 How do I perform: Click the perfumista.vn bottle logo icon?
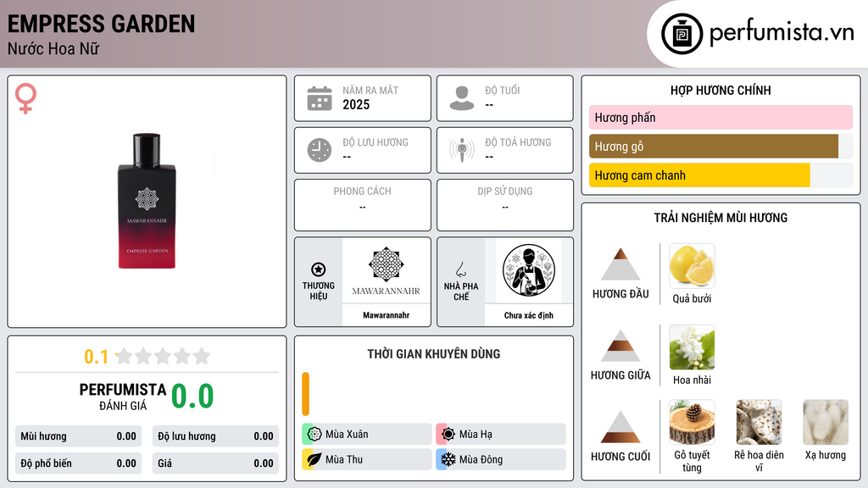(682, 34)
